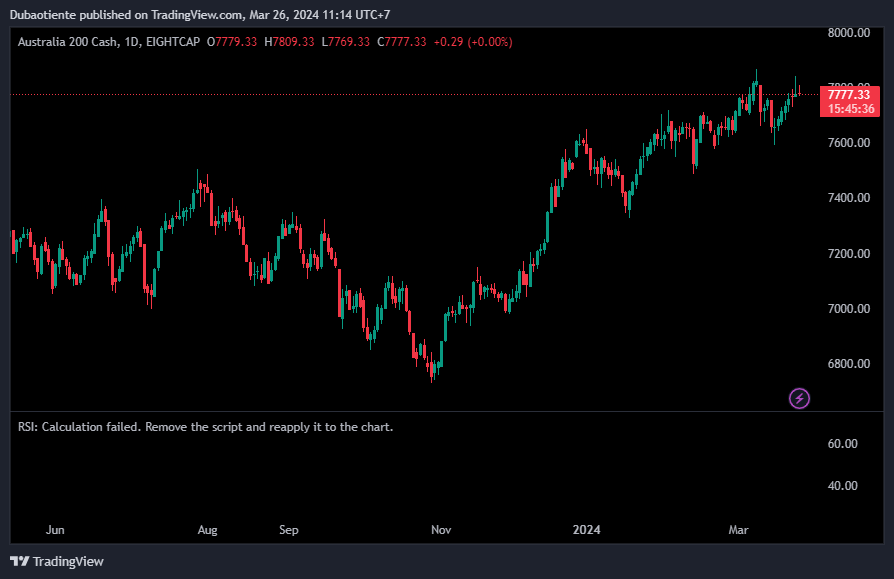Click the RSI calculation failed message
The height and width of the screenshot is (579, 894).
tap(205, 427)
